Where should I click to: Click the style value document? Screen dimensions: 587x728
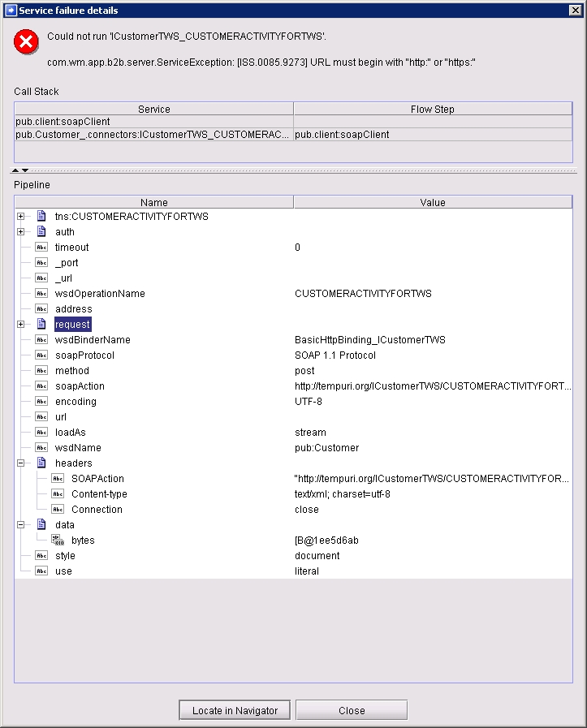point(317,556)
